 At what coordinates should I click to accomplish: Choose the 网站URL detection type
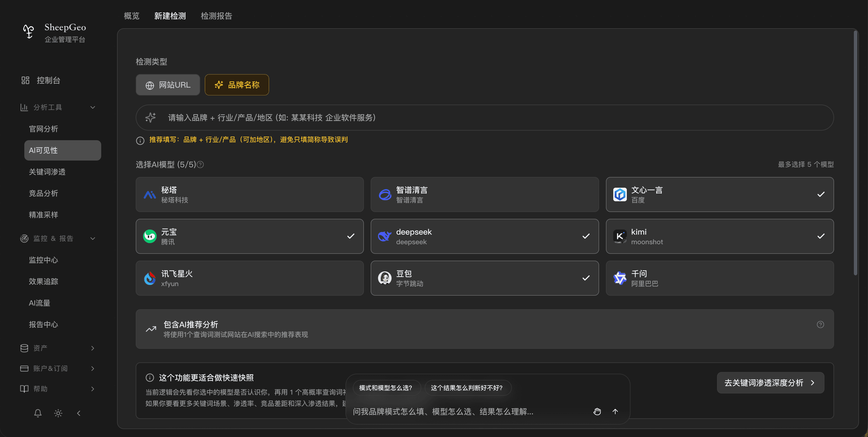pyautogui.click(x=168, y=85)
